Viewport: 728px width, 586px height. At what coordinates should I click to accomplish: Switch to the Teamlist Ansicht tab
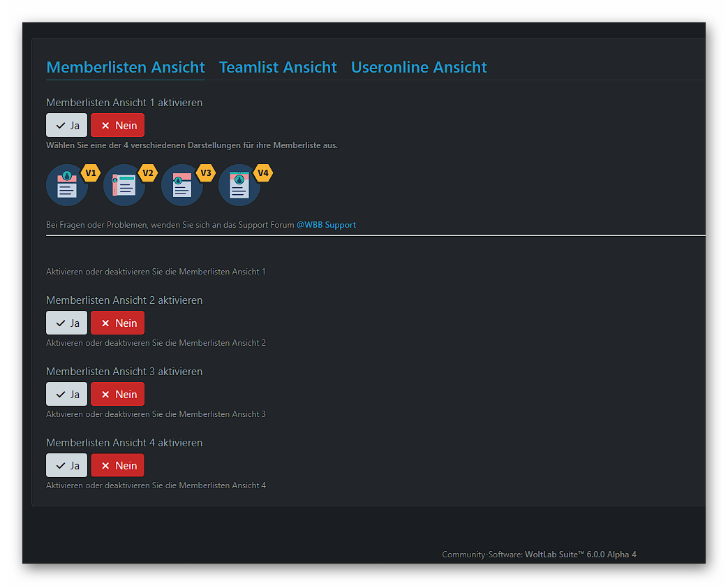(278, 67)
